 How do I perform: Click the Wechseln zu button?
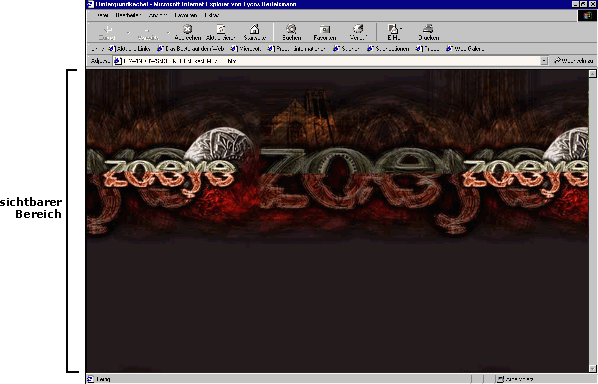point(574,61)
